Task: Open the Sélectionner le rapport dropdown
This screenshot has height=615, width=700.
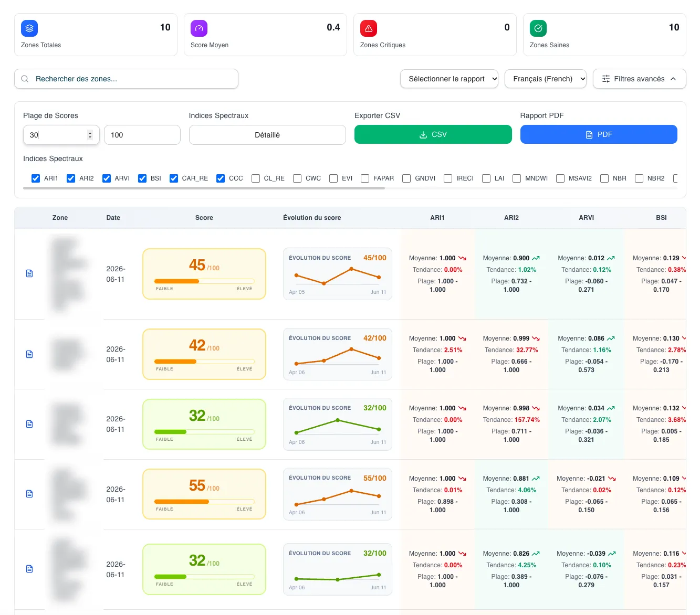Action: click(449, 79)
